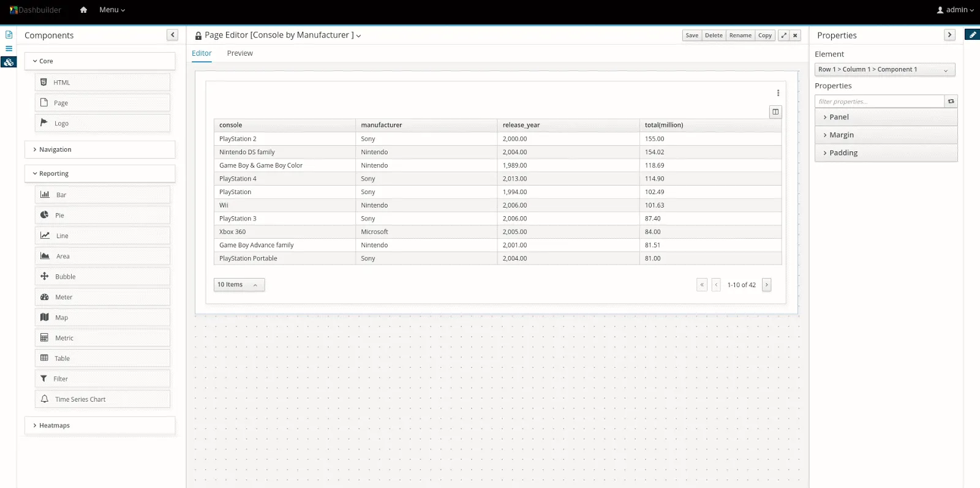Viewport: 980px width, 488px height.
Task: Open the component kebab menu
Action: coord(778,93)
